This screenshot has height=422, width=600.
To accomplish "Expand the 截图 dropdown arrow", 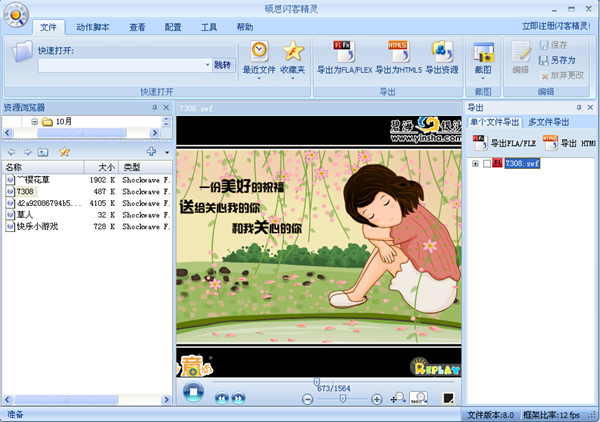I will click(483, 78).
